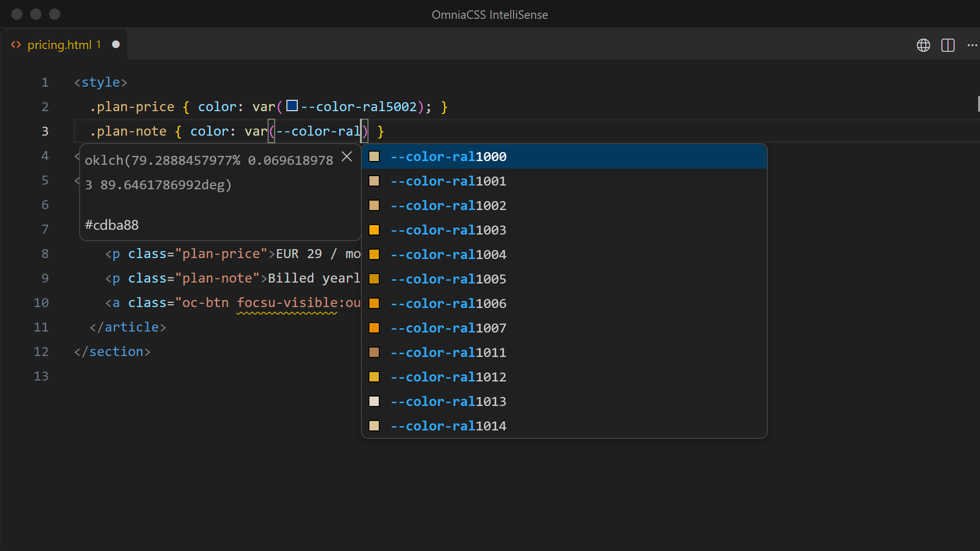Click the .plan-note selector on line 3
Image resolution: width=980 pixels, height=551 pixels.
[x=128, y=131]
